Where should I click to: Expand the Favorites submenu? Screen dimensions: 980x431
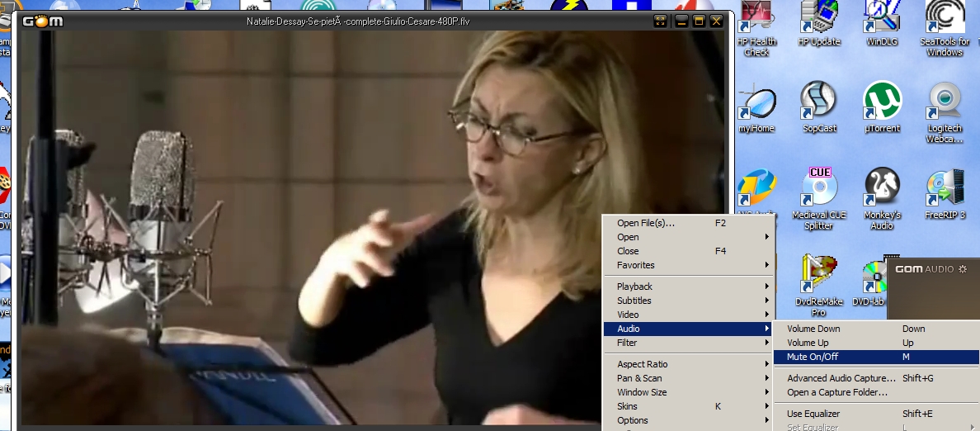[688, 265]
